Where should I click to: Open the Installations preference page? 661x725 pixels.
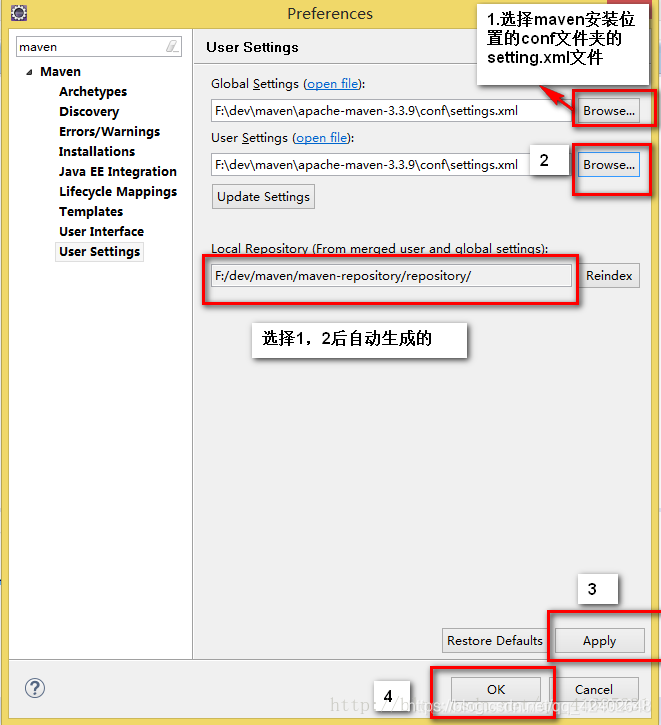[x=97, y=151]
